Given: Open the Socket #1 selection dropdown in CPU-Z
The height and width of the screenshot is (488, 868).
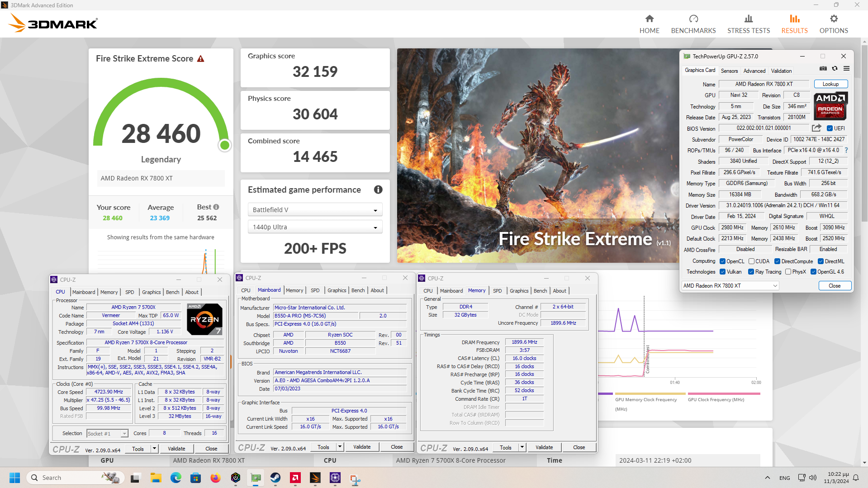Looking at the screenshot, I should click(x=107, y=433).
